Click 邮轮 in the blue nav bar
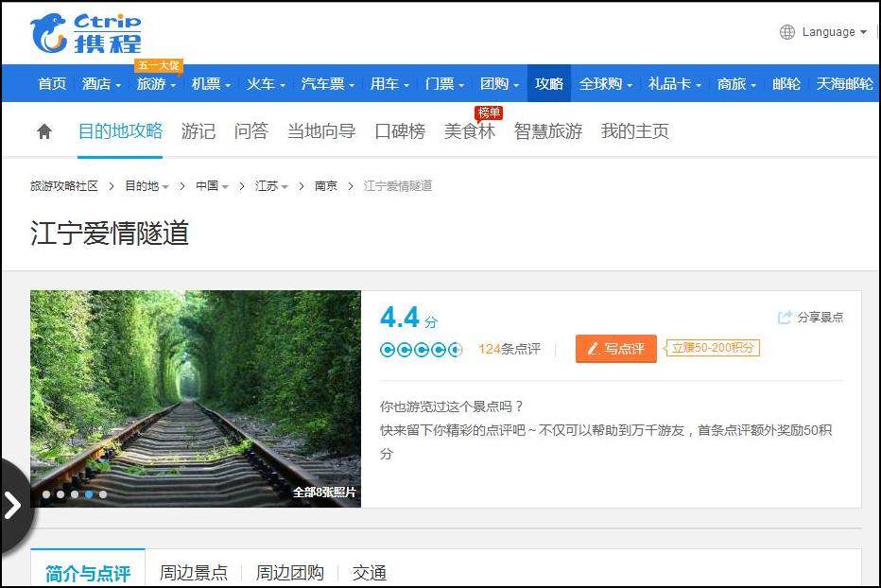The width and height of the screenshot is (881, 588). [786, 84]
